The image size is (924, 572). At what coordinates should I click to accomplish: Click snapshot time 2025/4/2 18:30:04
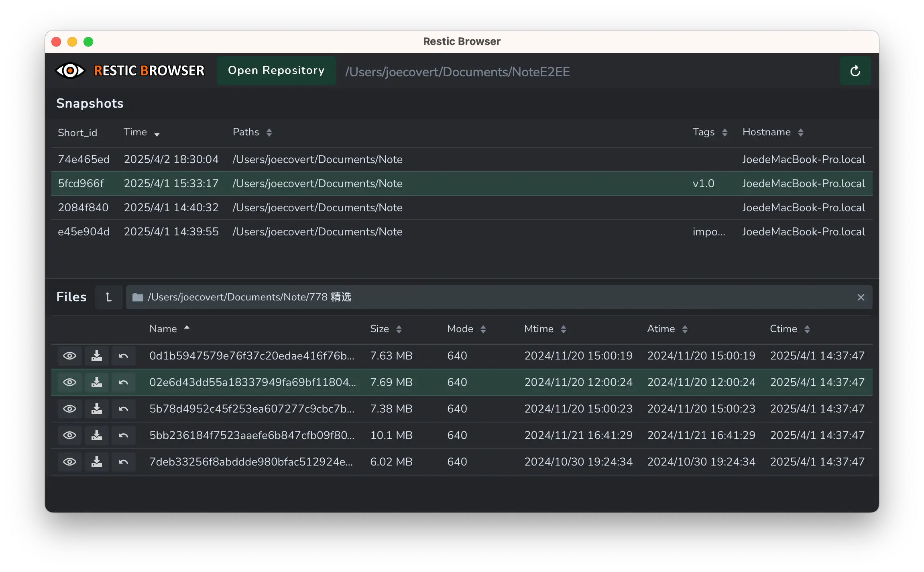[x=171, y=159]
